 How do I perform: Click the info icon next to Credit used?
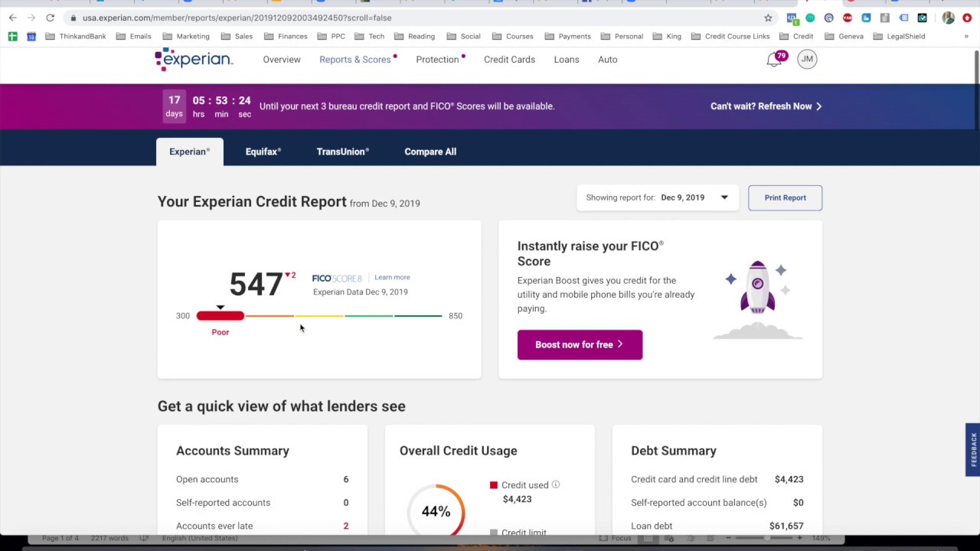(556, 484)
